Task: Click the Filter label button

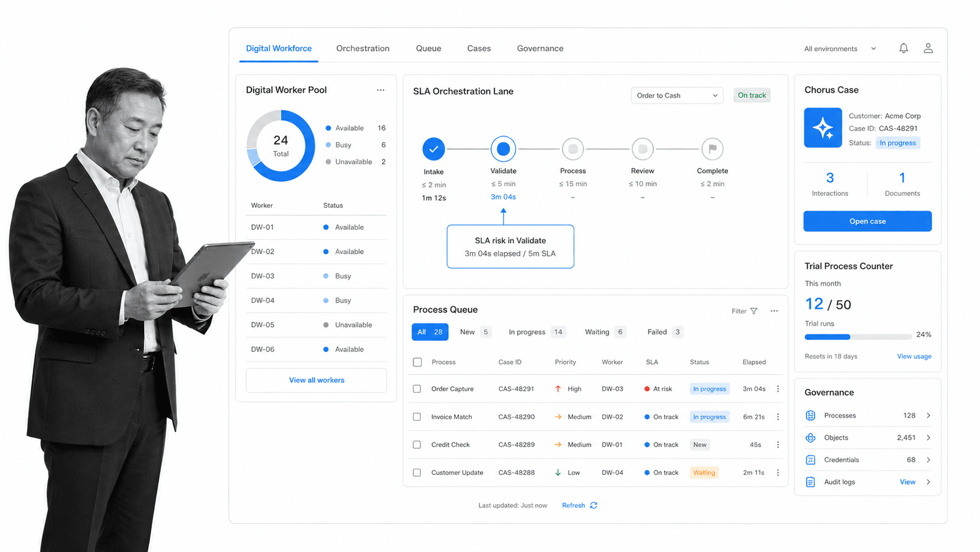Action: point(739,311)
